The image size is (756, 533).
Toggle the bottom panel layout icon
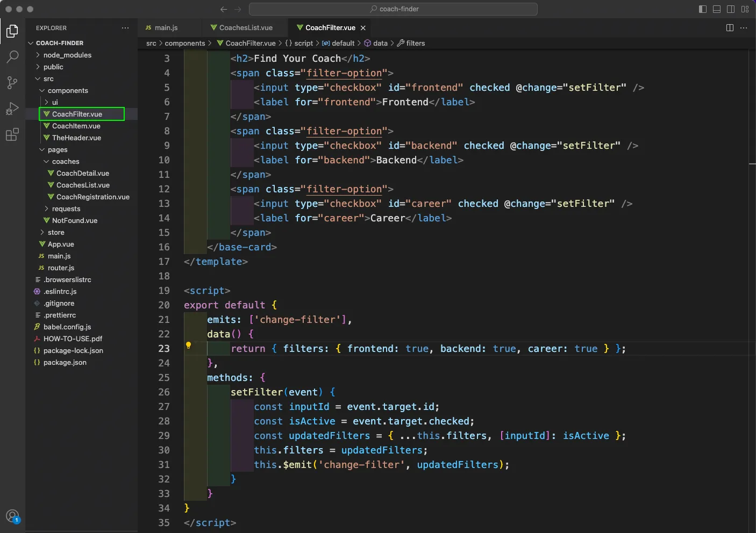tap(717, 9)
